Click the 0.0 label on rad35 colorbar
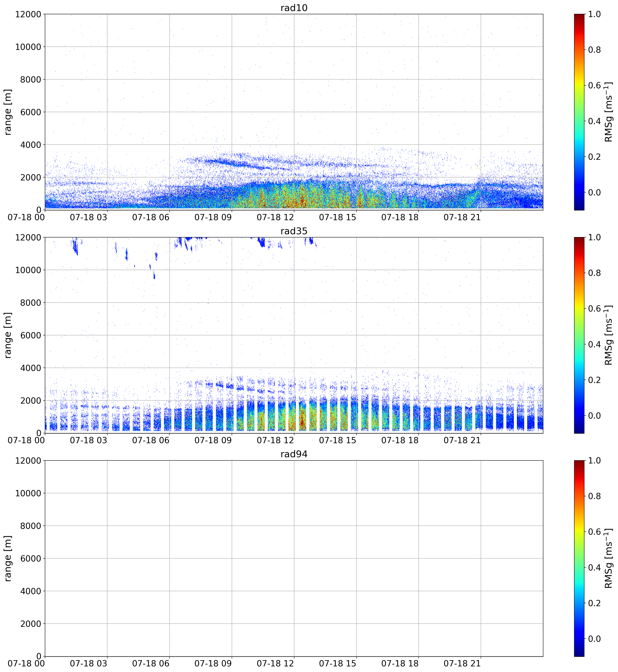Screen dimensions: 618x672 click(595, 416)
